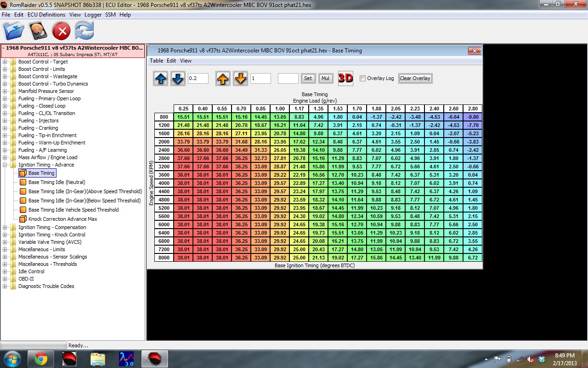Open the Logger menu
Screen dimensions: 588x368
(x=93, y=15)
